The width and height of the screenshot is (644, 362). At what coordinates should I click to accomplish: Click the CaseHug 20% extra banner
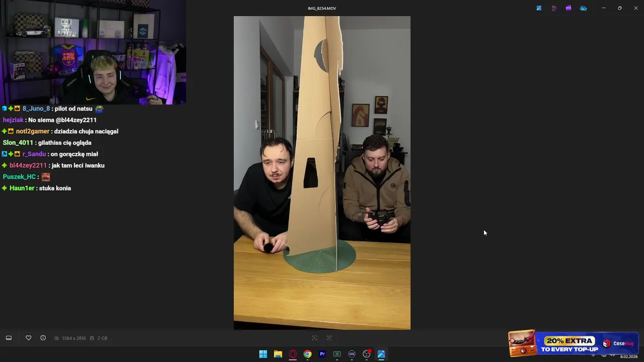pos(573,343)
